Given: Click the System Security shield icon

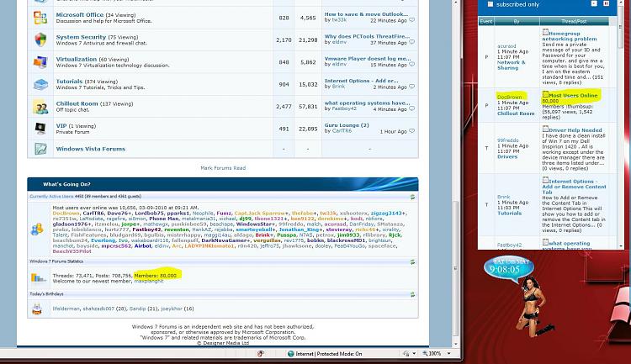Looking at the screenshot, I should (x=40, y=40).
